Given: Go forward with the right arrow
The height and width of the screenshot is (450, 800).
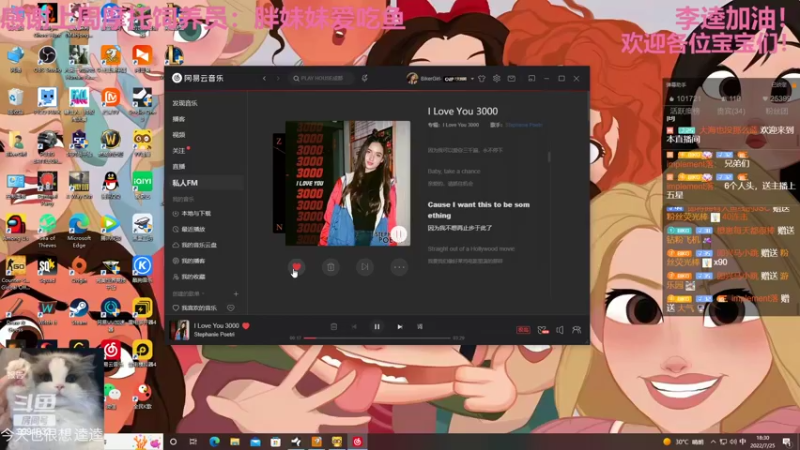Looking at the screenshot, I should coord(278,78).
